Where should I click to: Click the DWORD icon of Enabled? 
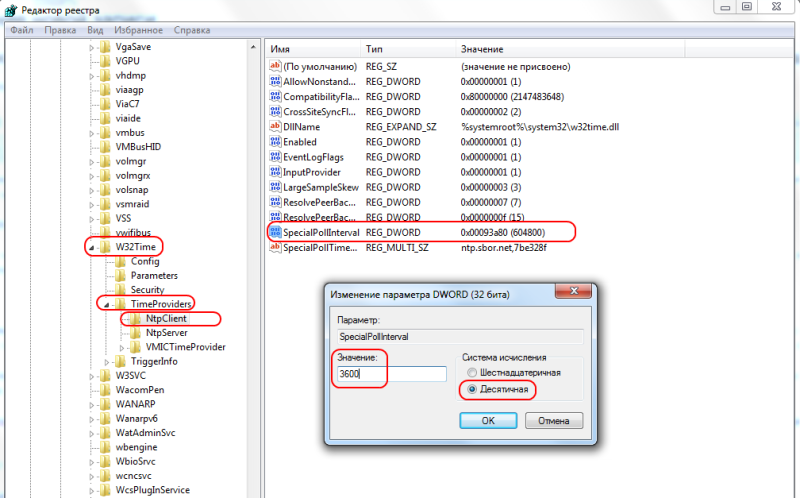pyautogui.click(x=276, y=141)
